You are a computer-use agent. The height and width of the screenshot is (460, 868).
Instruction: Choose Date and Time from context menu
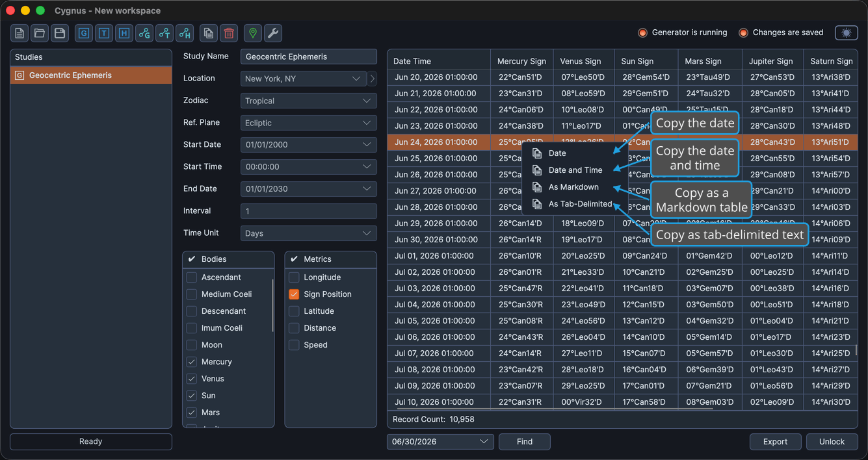(575, 170)
